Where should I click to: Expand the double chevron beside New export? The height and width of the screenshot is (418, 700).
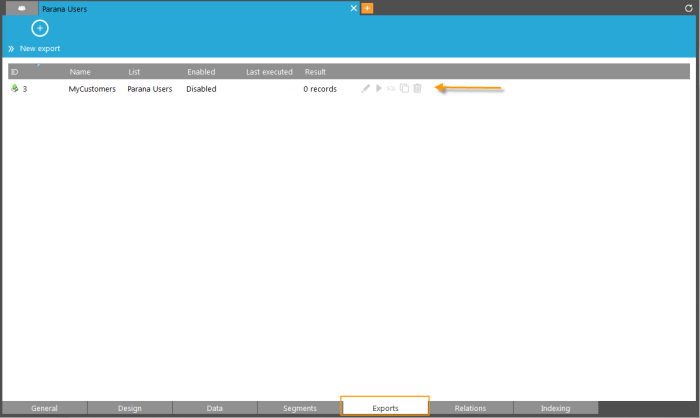[x=12, y=48]
